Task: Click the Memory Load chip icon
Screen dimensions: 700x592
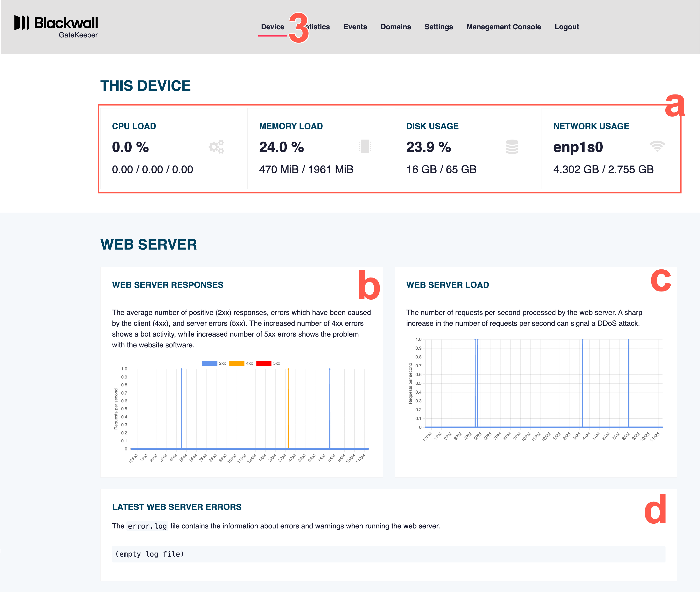Action: tap(365, 146)
